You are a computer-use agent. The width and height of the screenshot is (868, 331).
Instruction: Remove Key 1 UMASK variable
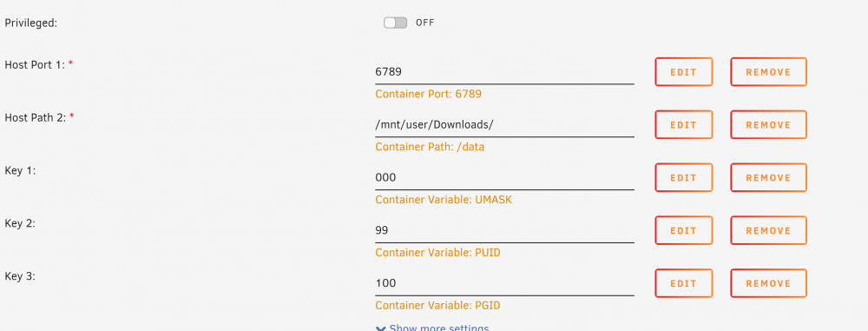(x=768, y=177)
